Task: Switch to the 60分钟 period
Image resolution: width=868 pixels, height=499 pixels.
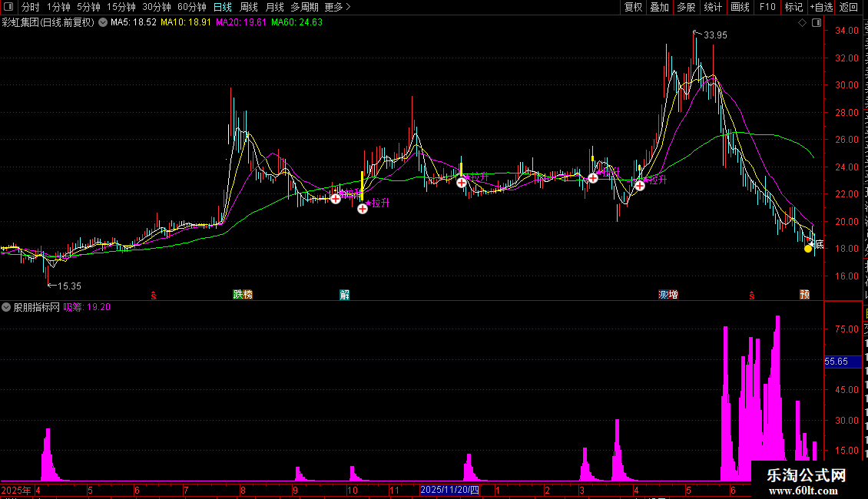Action: point(191,7)
